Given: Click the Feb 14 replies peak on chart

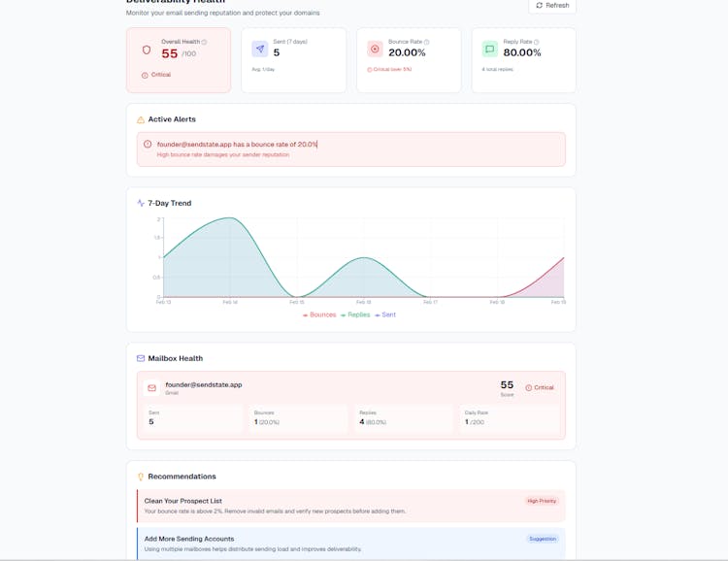Looking at the screenshot, I should point(230,218).
